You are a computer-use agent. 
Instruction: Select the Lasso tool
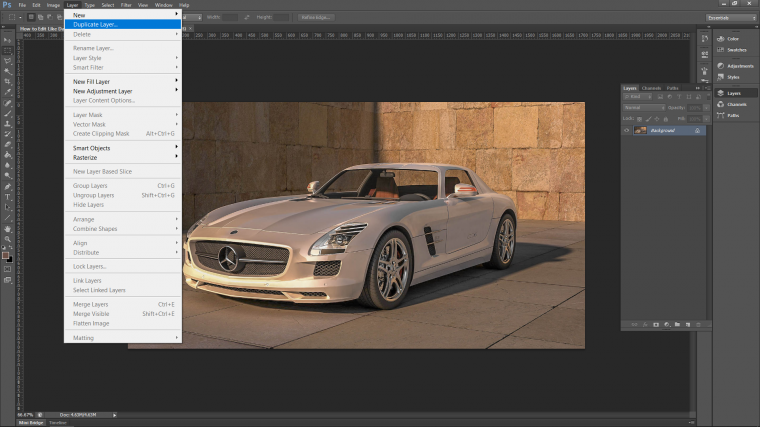(x=7, y=61)
